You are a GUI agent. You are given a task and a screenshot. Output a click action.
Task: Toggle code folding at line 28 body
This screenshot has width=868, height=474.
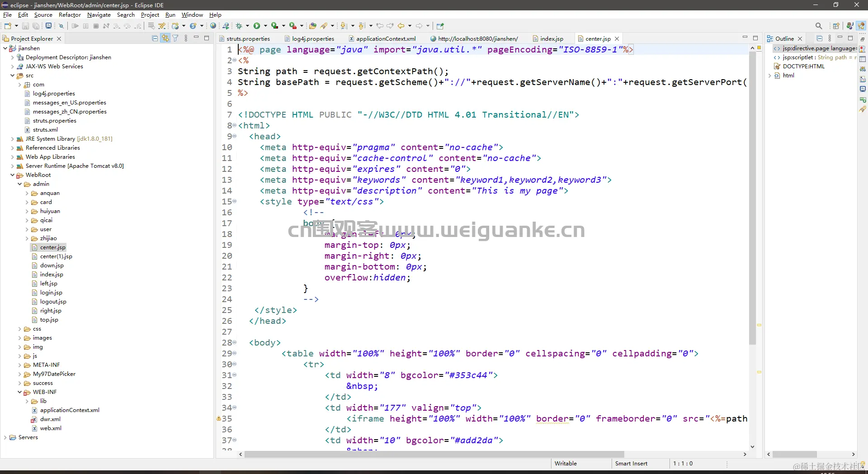[235, 342]
